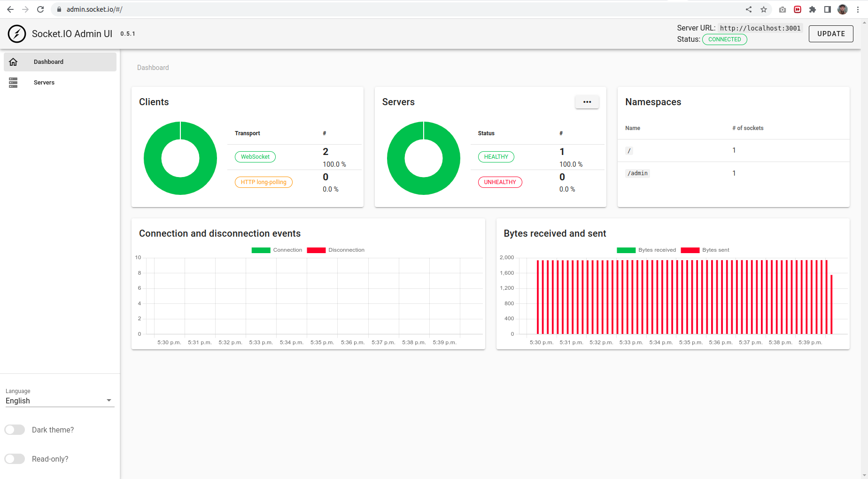The height and width of the screenshot is (479, 868).
Task: Click the HEALTHY status chip
Action: 496,157
